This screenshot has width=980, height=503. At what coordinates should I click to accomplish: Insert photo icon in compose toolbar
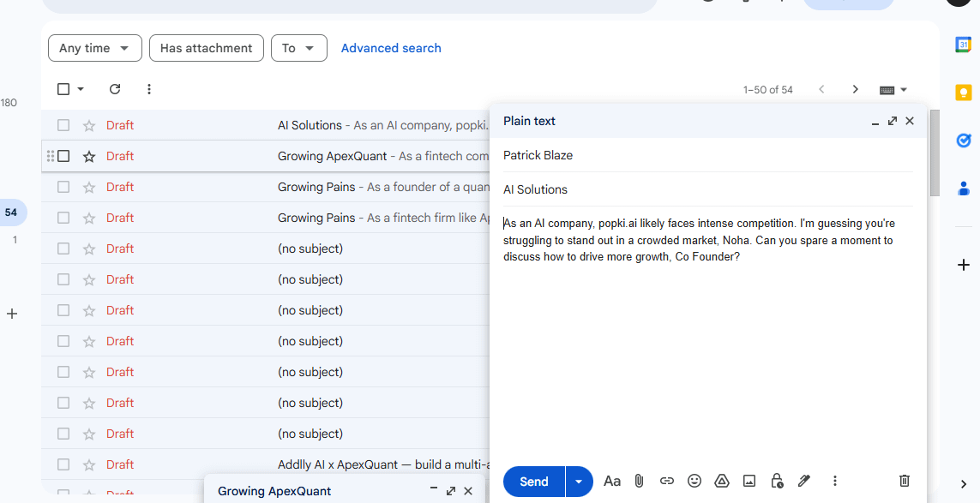749,481
